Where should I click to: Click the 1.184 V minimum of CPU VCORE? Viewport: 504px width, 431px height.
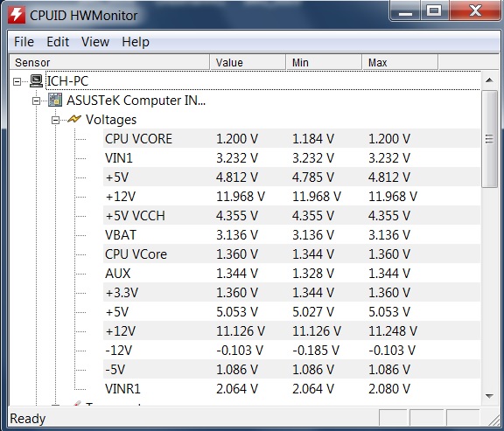coord(313,138)
